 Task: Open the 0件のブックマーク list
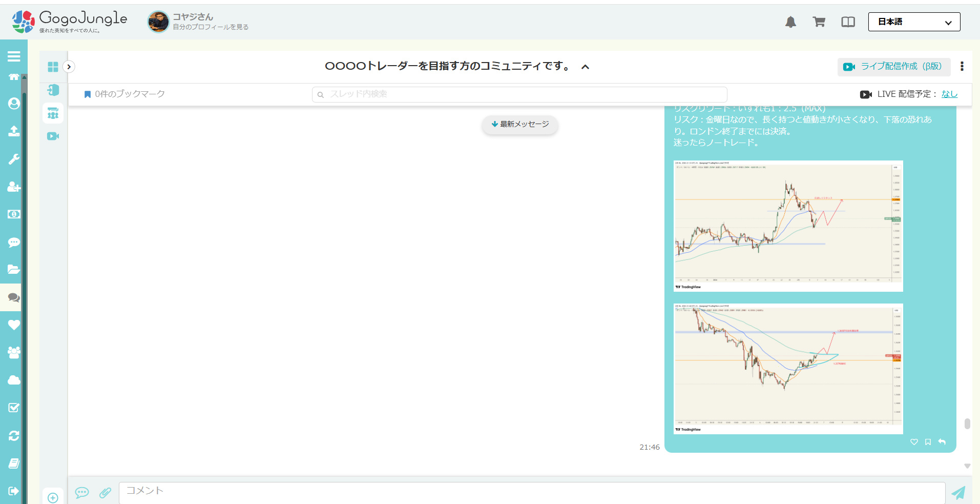click(124, 94)
